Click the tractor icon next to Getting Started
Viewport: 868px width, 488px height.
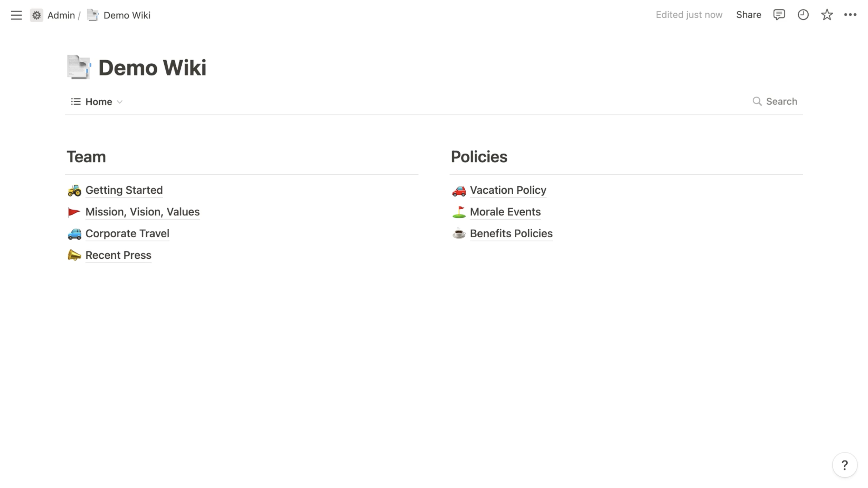click(x=74, y=190)
